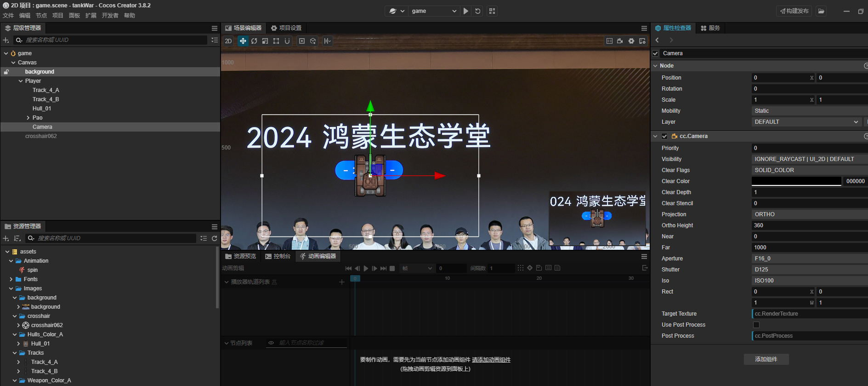Switch to the 资源预览 tab
The height and width of the screenshot is (386, 868).
pyautogui.click(x=241, y=256)
